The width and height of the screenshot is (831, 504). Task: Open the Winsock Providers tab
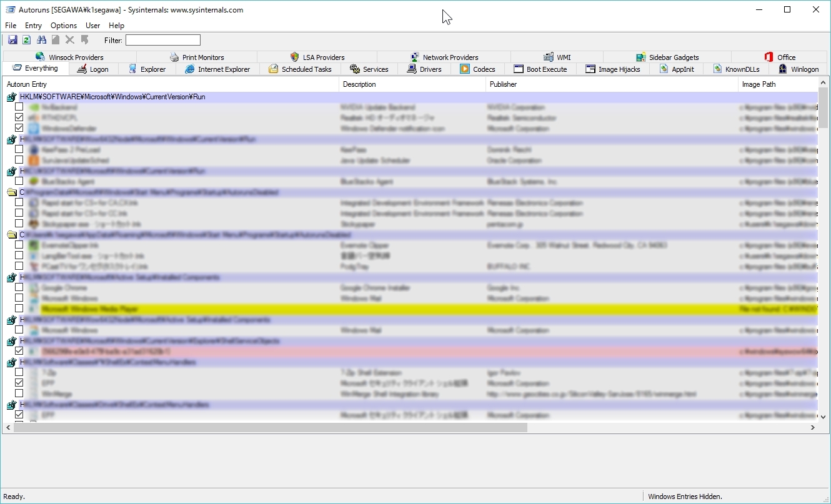[69, 57]
